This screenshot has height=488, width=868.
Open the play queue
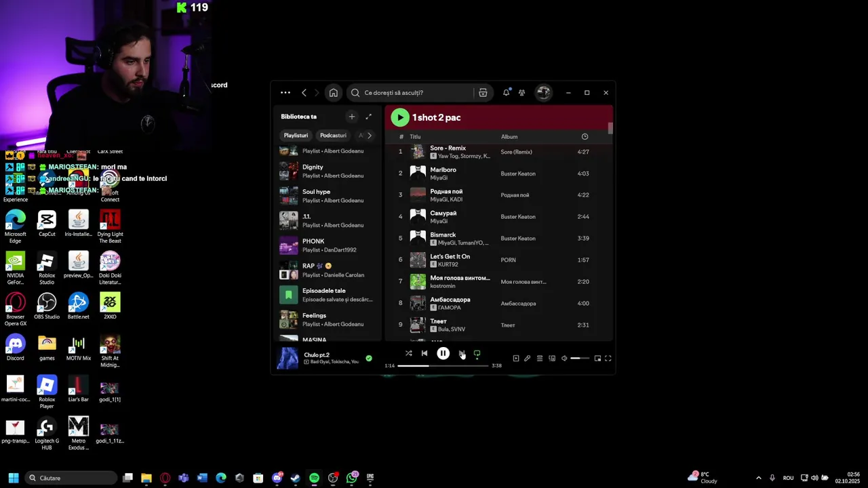[540, 359]
